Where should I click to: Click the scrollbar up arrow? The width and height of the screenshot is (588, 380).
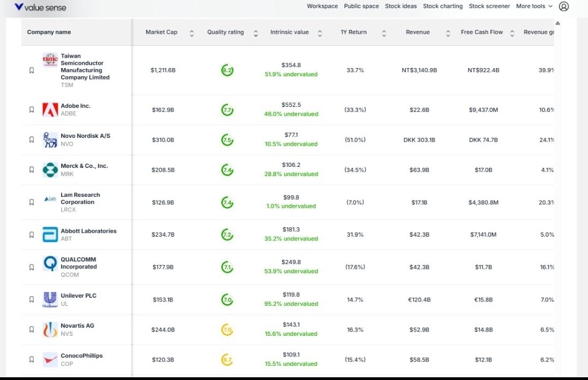pyautogui.click(x=557, y=23)
